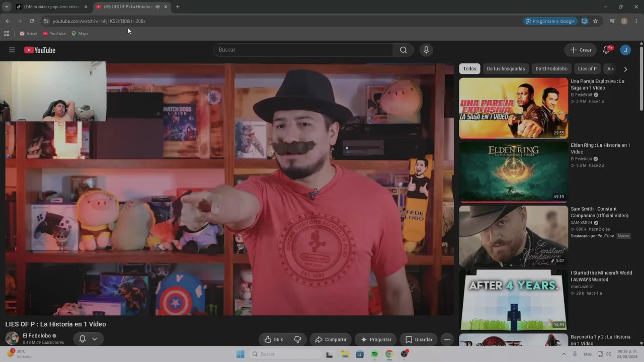Show hidden system tray icons
This screenshot has width=644, height=362.
click(x=563, y=354)
